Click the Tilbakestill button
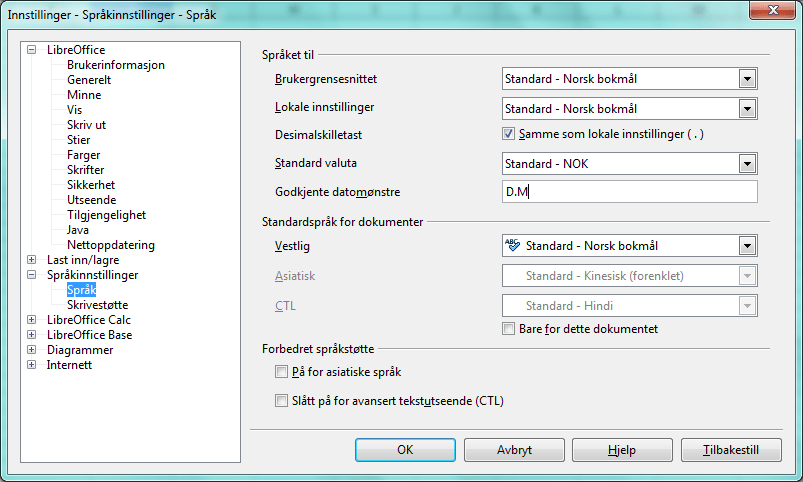 coord(731,450)
